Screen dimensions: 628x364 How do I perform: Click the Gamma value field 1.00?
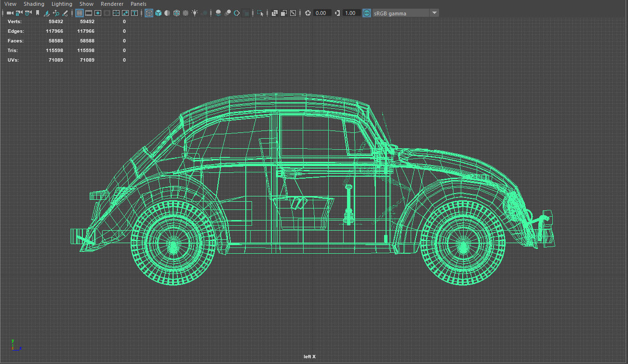pos(352,13)
